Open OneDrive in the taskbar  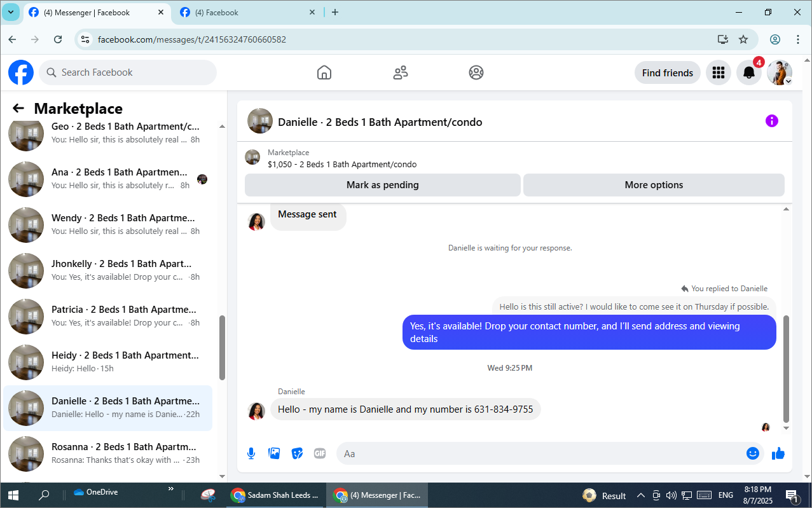tap(96, 492)
